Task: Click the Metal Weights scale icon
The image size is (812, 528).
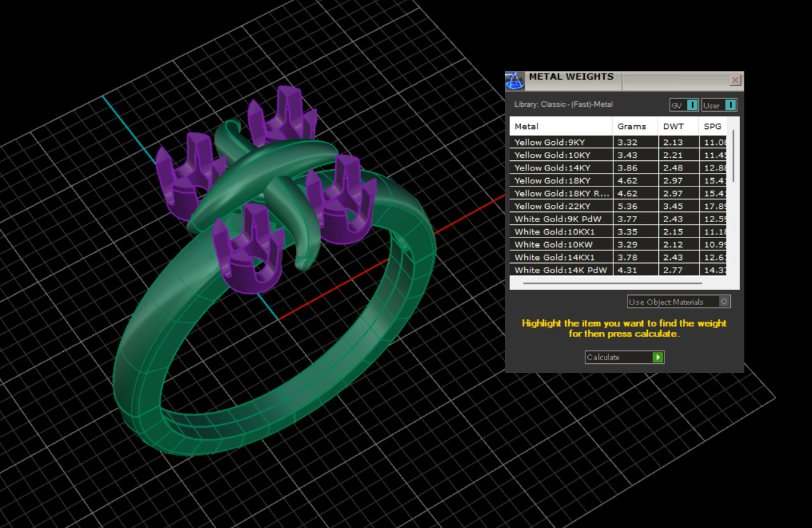Action: pos(515,80)
